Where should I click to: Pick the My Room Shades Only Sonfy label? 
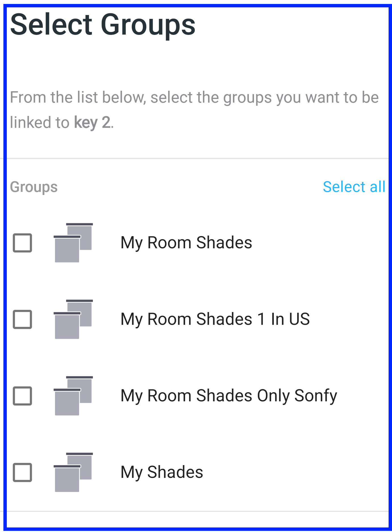[x=229, y=396]
